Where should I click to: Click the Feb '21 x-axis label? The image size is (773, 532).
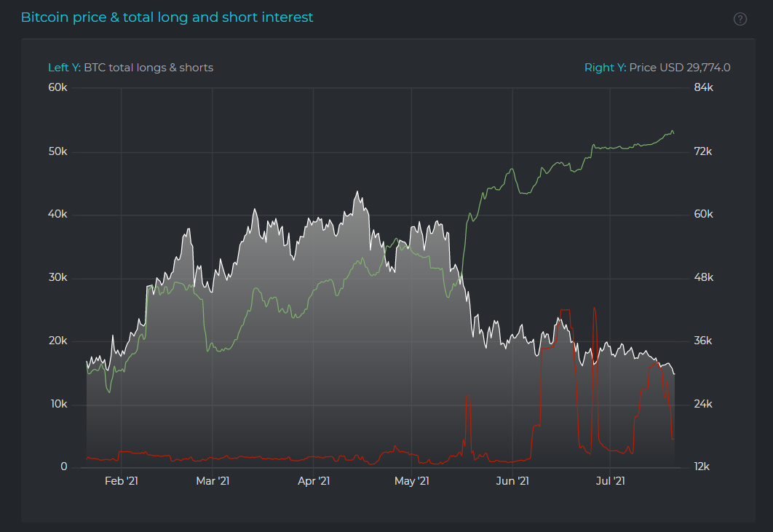tap(121, 481)
